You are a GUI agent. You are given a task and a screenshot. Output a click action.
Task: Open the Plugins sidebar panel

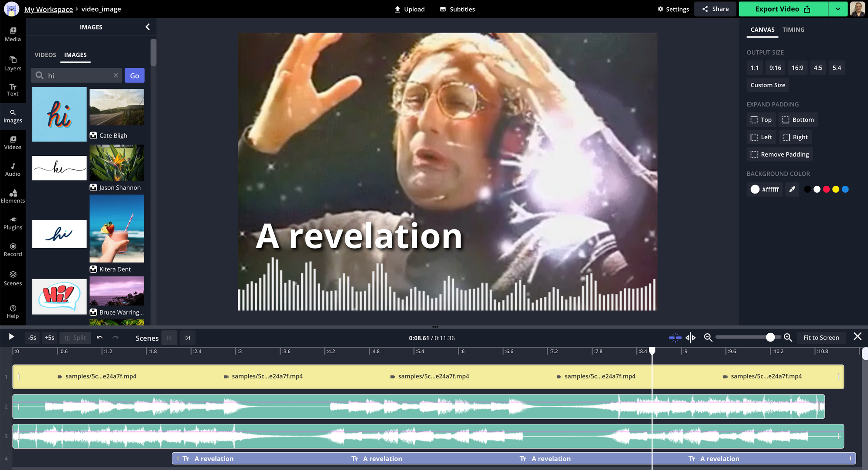13,223
